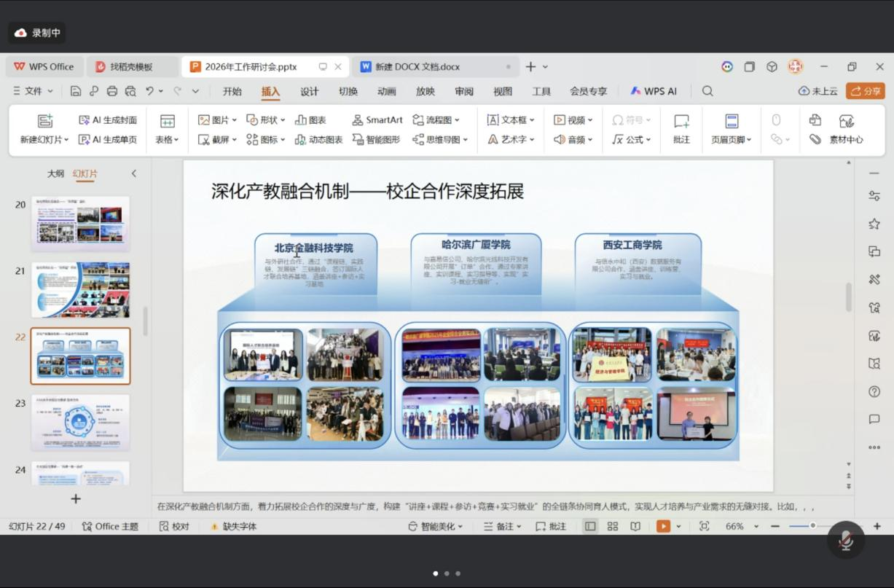Click the search magnifier icon
Viewport: 894px width, 588px height.
(707, 91)
